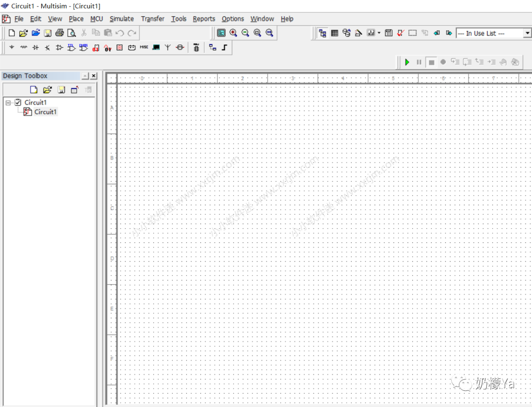Click the blue Open sample folder icon
The height and width of the screenshot is (407, 532).
tap(35, 33)
